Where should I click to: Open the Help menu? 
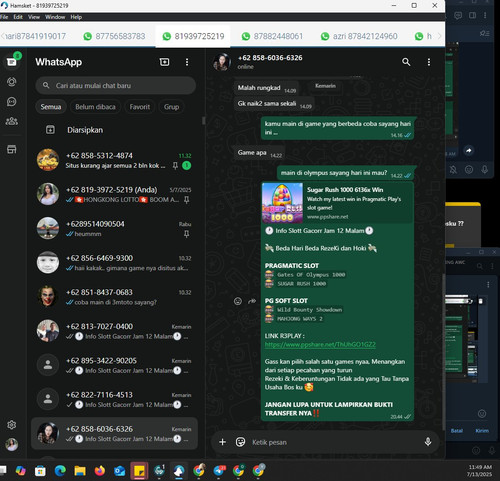[x=76, y=17]
